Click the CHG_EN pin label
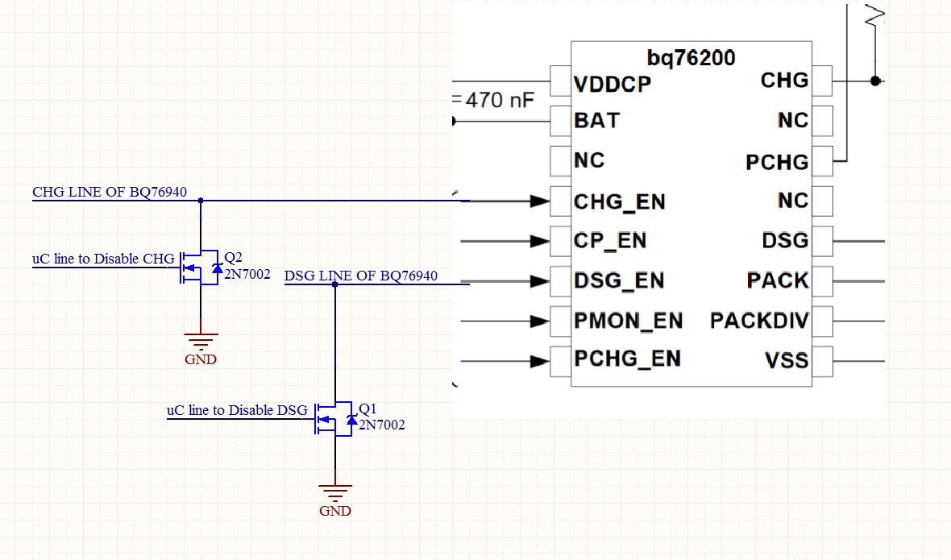The height and width of the screenshot is (560, 951). tap(619, 201)
